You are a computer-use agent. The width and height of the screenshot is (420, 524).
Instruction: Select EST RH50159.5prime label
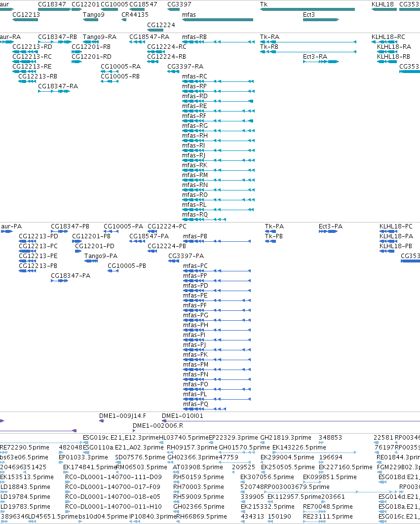coord(198,477)
